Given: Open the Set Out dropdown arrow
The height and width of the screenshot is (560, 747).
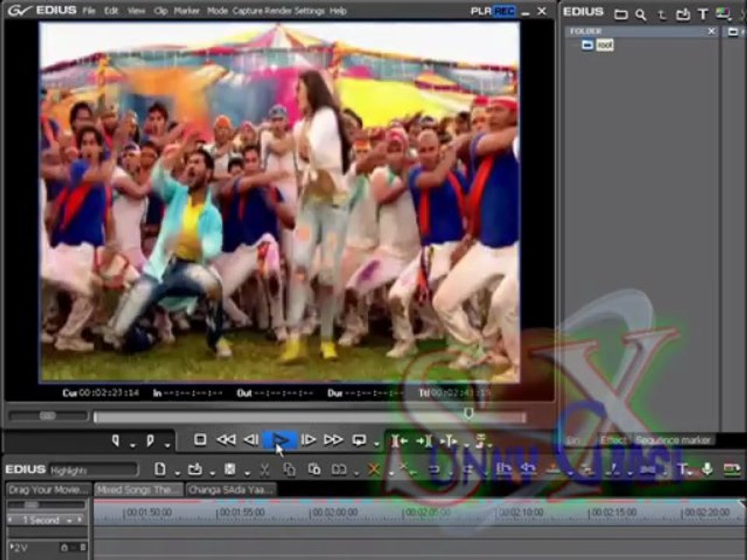Looking at the screenshot, I should 167,445.
